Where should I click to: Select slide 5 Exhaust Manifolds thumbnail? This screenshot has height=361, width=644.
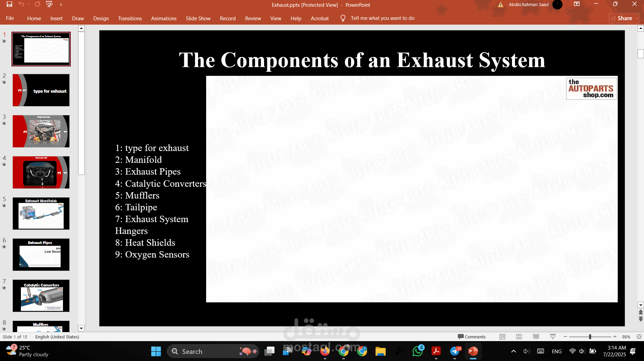(x=41, y=214)
